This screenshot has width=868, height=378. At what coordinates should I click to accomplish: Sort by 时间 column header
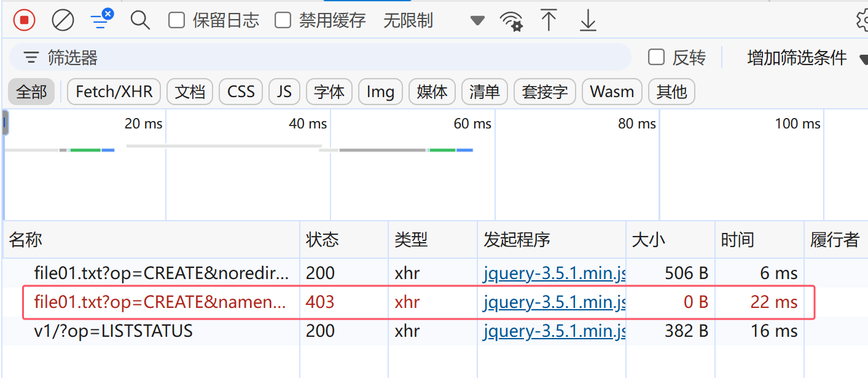pos(759,240)
